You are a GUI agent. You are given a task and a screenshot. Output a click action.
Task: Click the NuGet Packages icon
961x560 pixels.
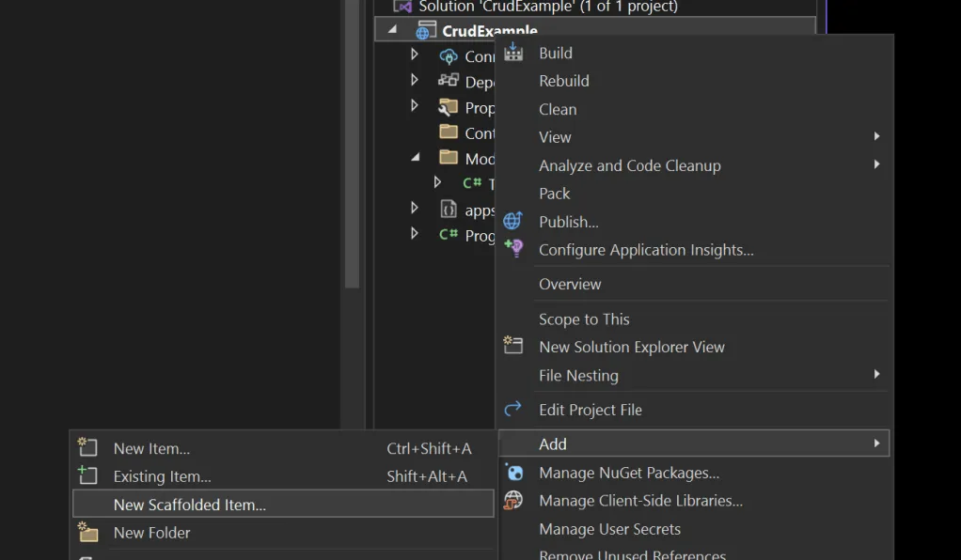point(515,473)
